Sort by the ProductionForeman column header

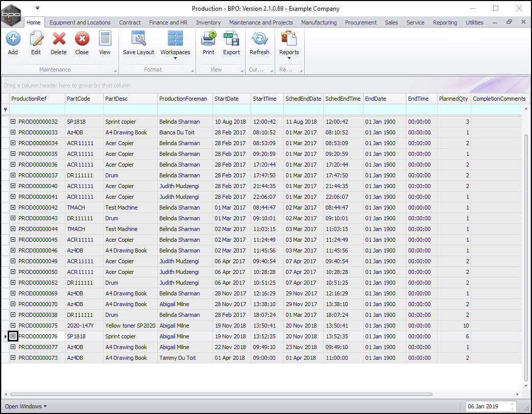(x=185, y=99)
